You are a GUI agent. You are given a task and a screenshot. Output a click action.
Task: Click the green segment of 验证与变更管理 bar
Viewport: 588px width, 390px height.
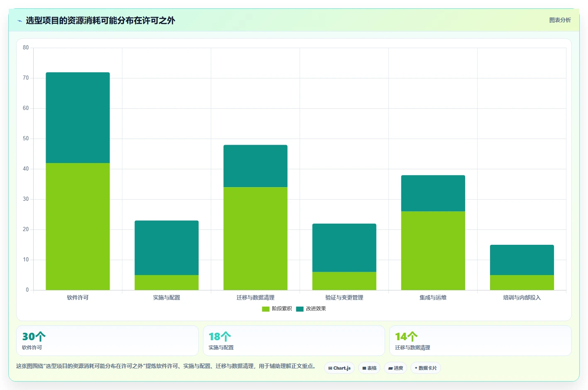[344, 281]
